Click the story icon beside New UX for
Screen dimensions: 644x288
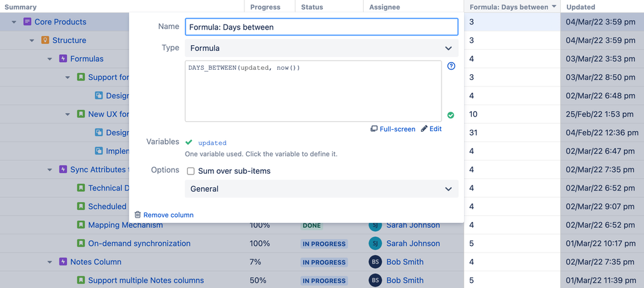pos(81,114)
